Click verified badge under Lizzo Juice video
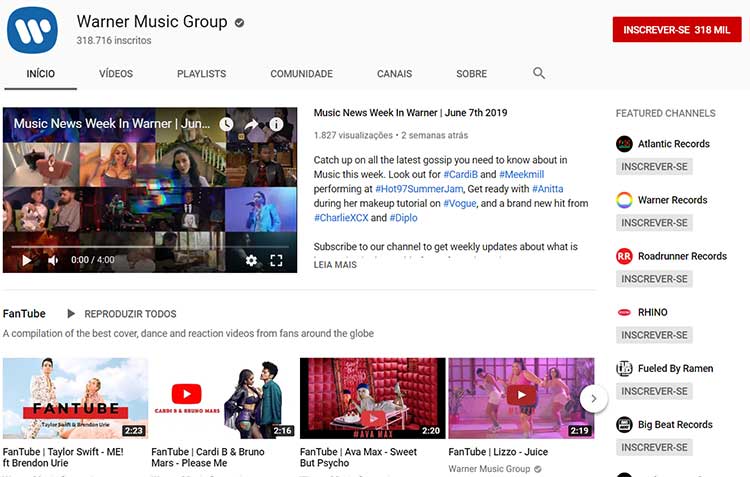Viewport: 750px width, 477px height. coord(538,469)
